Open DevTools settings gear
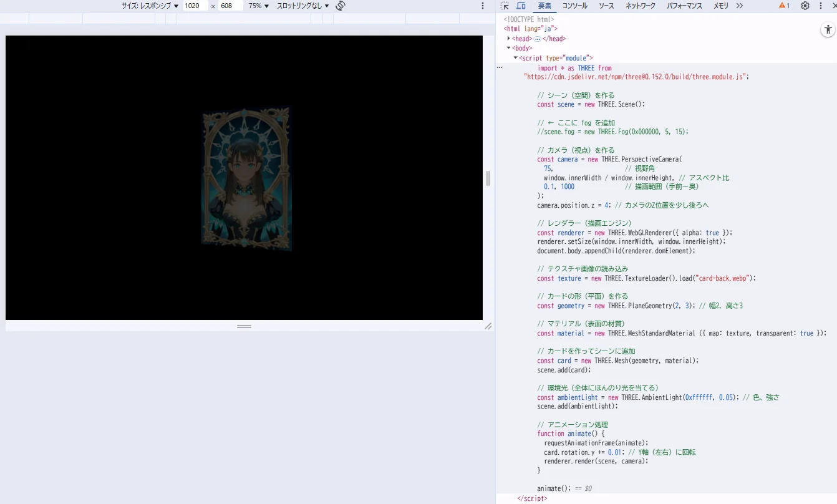The width and height of the screenshot is (837, 504). tap(805, 6)
